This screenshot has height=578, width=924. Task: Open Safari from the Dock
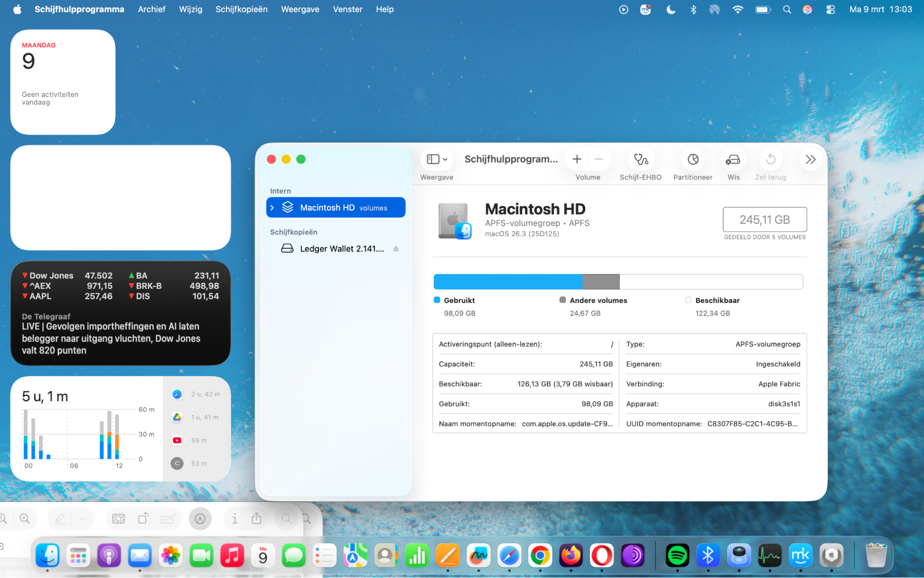click(x=509, y=555)
